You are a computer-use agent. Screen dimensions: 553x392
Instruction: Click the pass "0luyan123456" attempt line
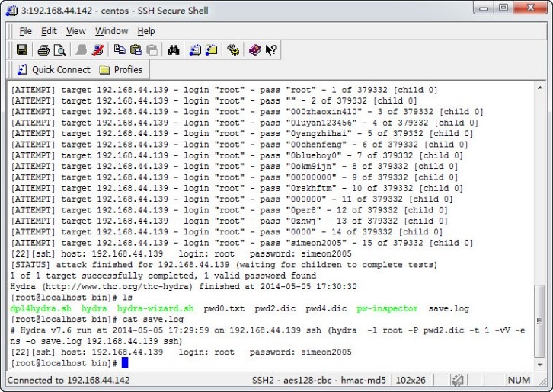click(244, 123)
